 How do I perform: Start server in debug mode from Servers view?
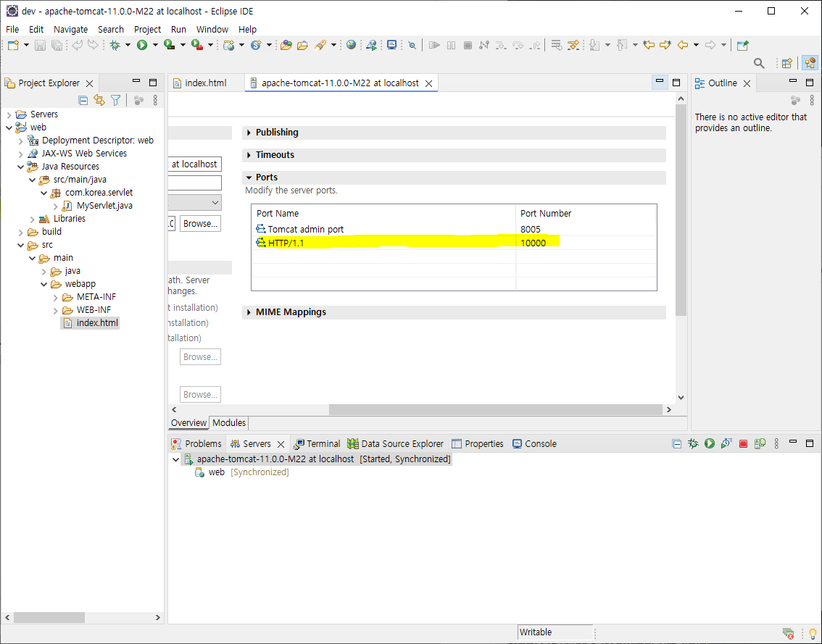click(693, 444)
